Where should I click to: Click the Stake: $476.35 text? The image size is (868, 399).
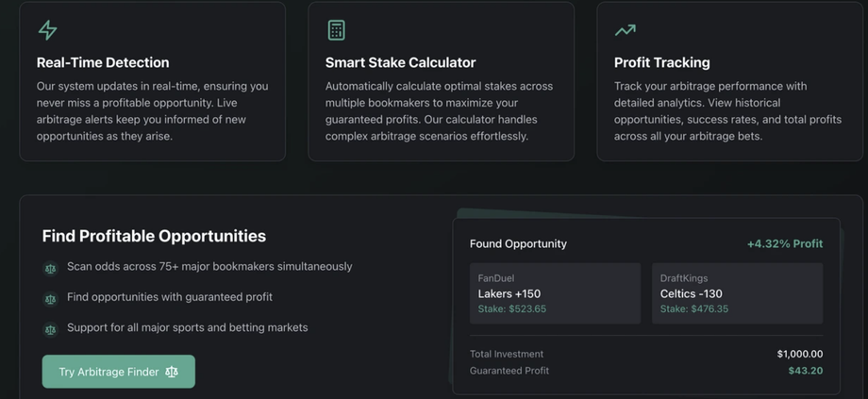694,309
